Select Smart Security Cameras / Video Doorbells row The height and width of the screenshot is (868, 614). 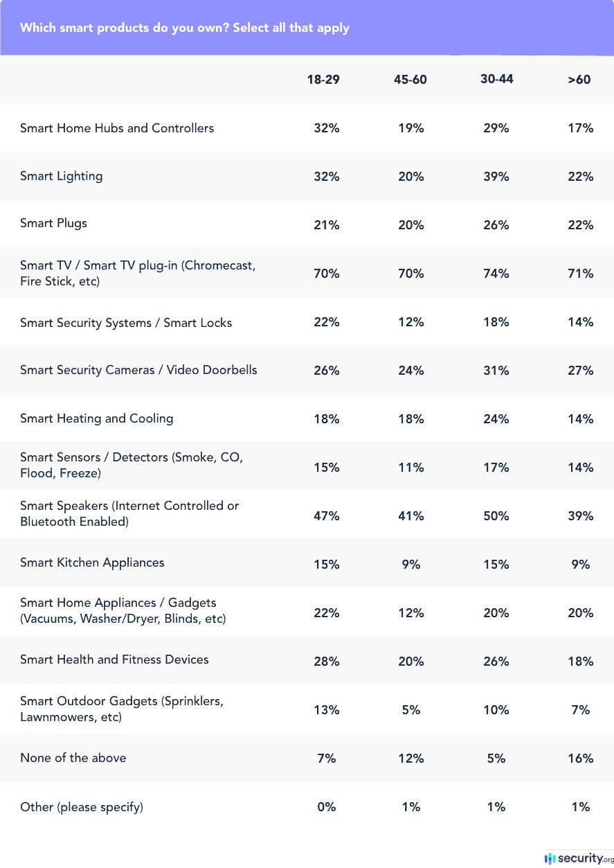click(138, 370)
